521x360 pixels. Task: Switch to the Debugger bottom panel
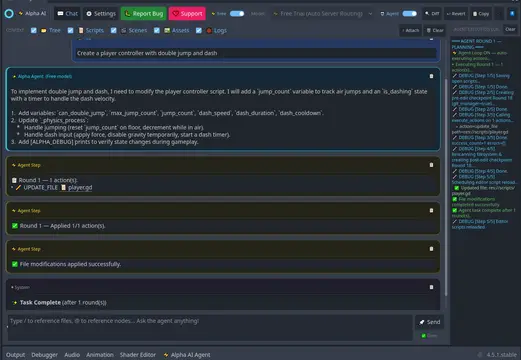tap(44, 355)
